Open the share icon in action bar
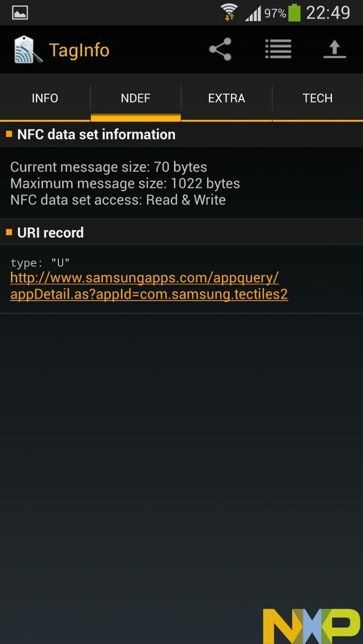Viewport: 363px width, 644px height. pos(220,49)
